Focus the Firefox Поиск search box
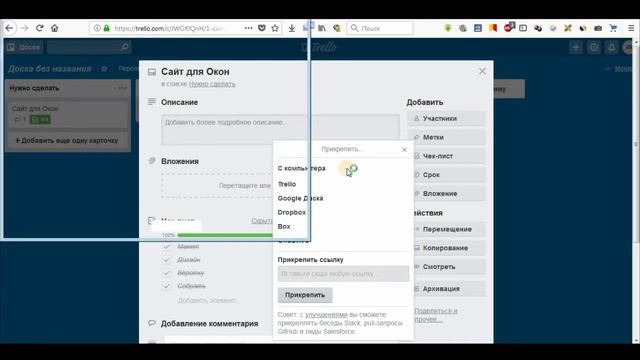This screenshot has height=360, width=640. 380,28
